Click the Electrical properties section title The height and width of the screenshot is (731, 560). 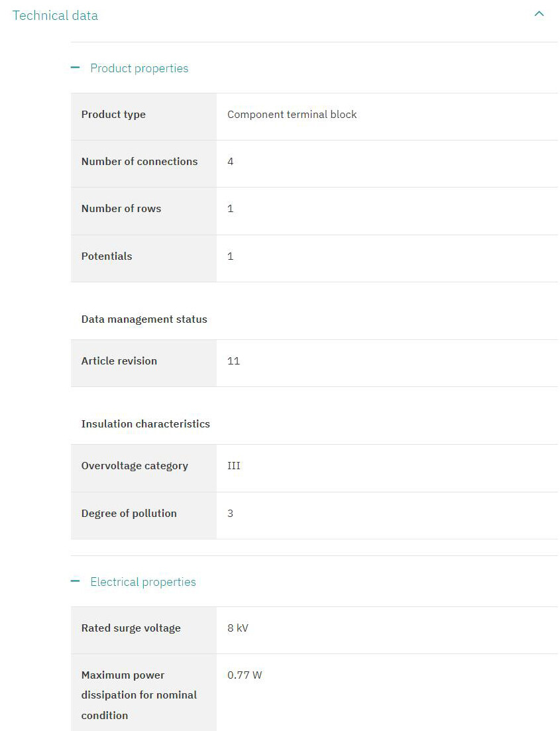pyautogui.click(x=143, y=582)
